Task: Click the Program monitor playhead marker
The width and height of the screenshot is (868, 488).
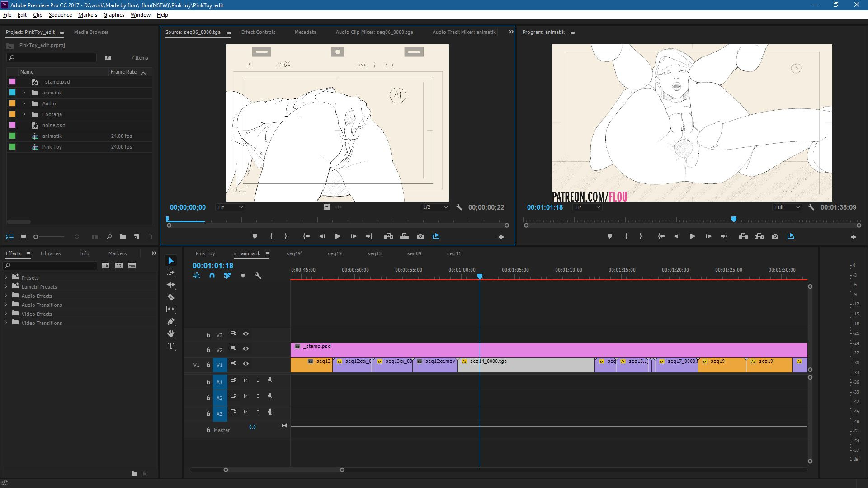Action: (x=734, y=219)
